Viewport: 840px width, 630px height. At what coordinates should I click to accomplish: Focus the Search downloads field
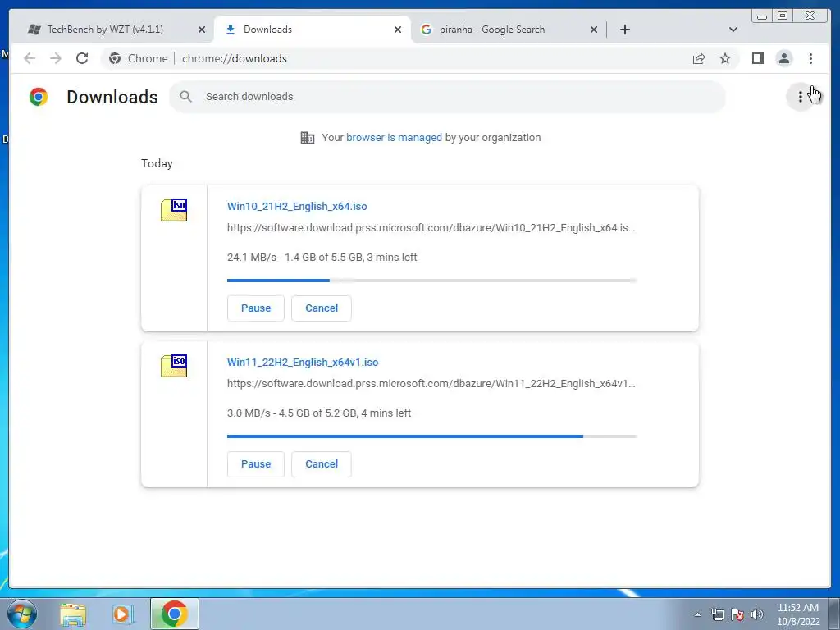[x=447, y=97]
